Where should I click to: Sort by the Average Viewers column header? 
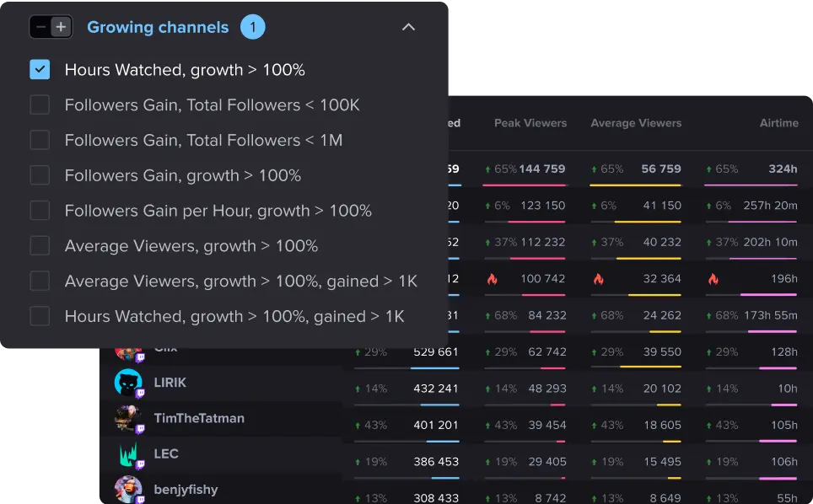(x=636, y=123)
